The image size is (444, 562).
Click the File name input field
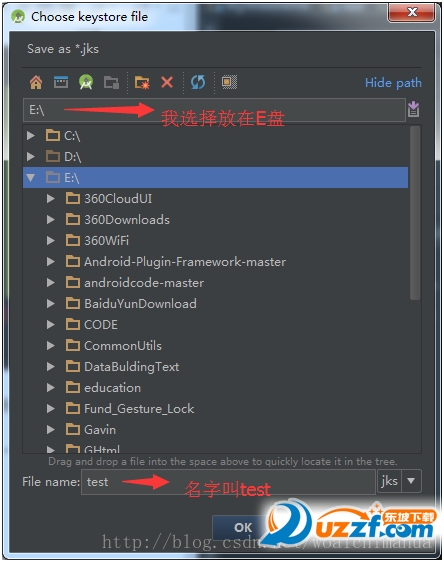228,482
